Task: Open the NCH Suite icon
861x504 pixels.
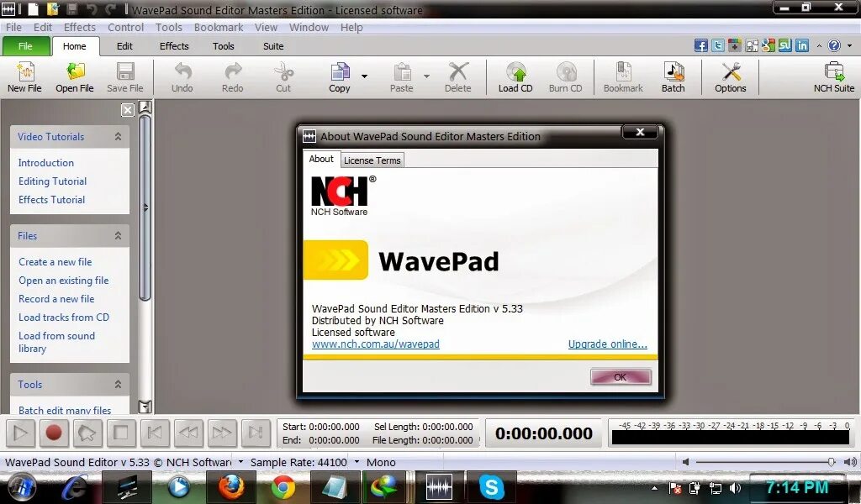Action: click(x=834, y=72)
